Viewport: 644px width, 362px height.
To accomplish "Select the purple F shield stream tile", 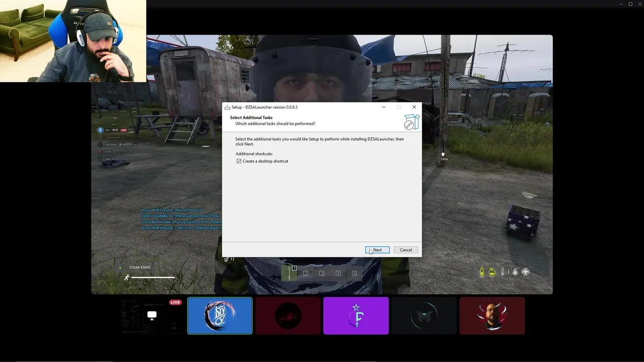I will [356, 316].
